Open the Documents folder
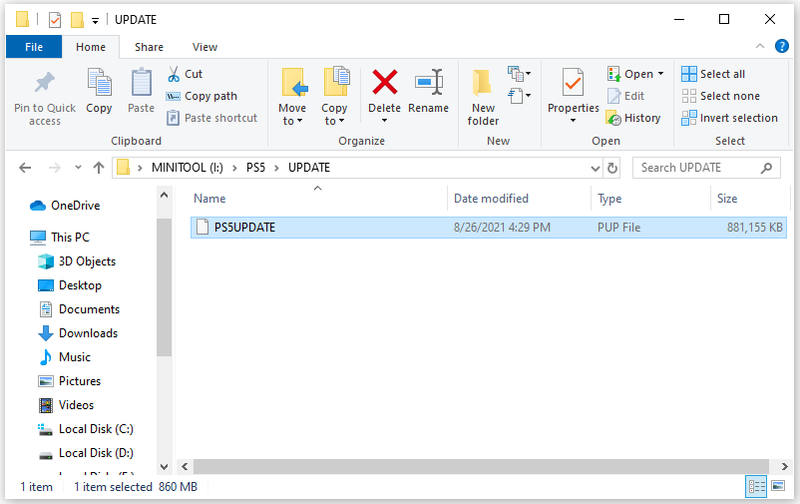Viewport: 800px width, 504px height. [x=79, y=309]
